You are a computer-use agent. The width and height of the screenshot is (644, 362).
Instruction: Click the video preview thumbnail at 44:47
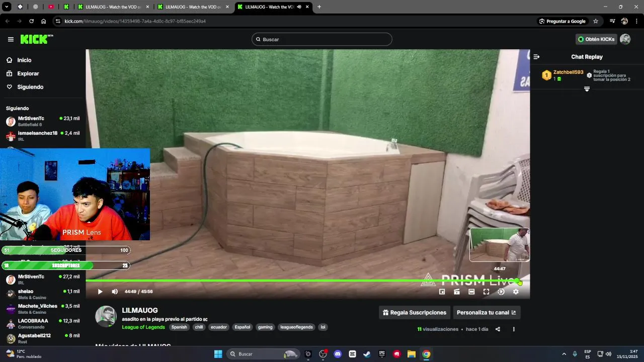point(500,245)
